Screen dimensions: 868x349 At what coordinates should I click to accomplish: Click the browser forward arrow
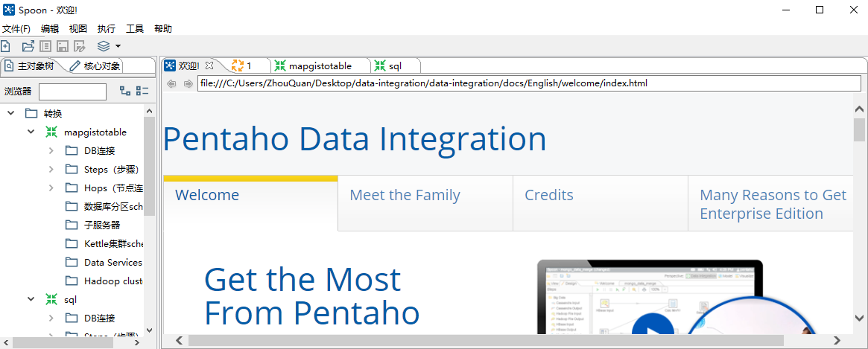[189, 83]
